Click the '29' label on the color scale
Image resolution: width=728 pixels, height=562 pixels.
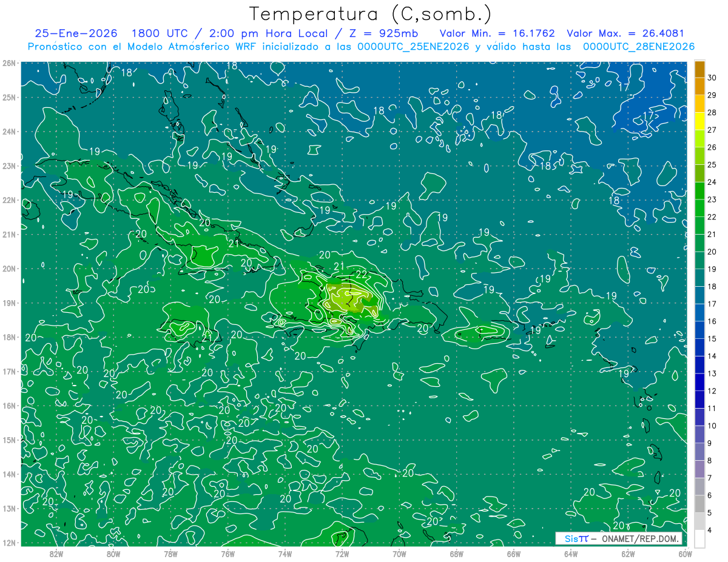pyautogui.click(x=712, y=95)
